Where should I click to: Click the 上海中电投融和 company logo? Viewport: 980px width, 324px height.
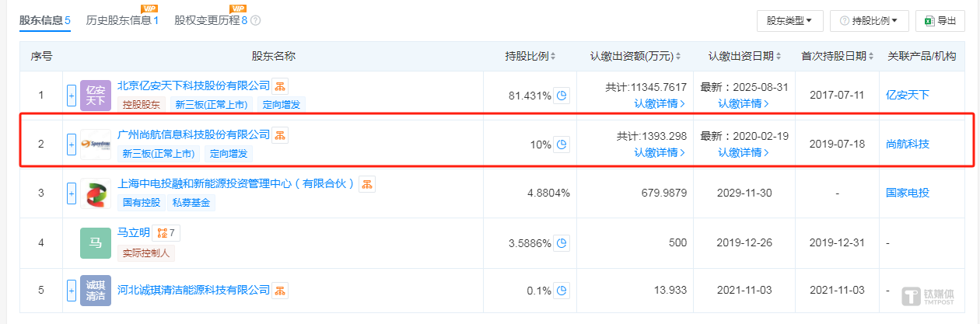(96, 193)
